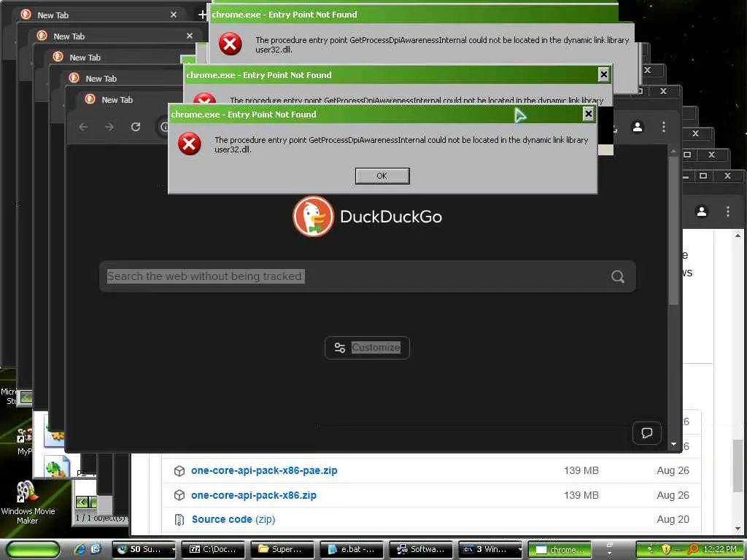This screenshot has width=747, height=560.
Task: Switch to 'C:\Doc...' taskbar button
Action: pyautogui.click(x=214, y=550)
